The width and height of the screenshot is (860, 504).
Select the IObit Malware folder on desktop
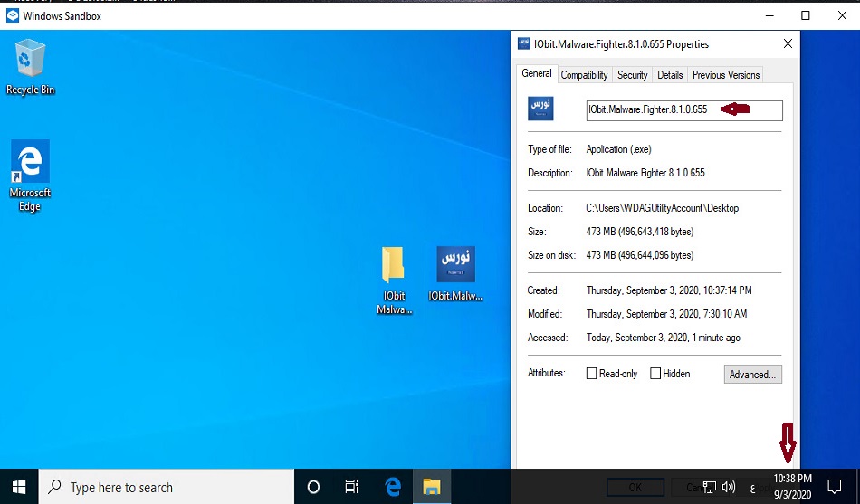coord(394,279)
